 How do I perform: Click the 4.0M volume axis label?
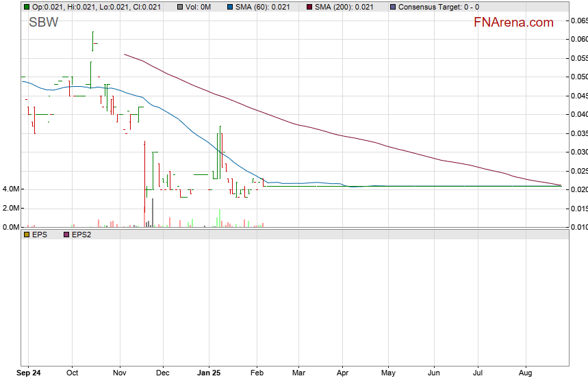pos(10,189)
